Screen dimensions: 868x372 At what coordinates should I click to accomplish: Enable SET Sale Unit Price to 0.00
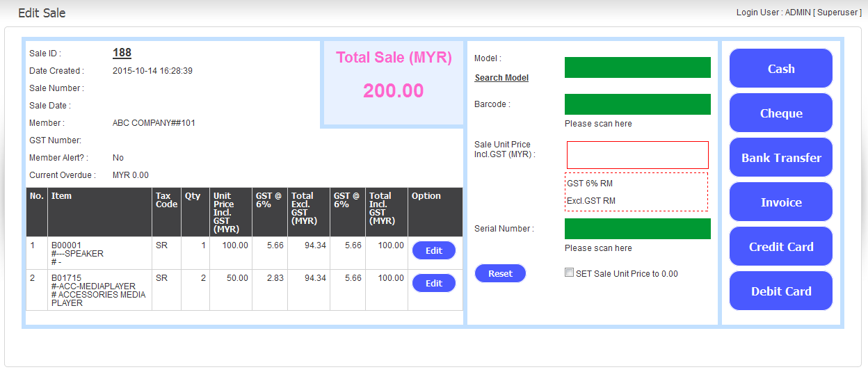pyautogui.click(x=570, y=273)
